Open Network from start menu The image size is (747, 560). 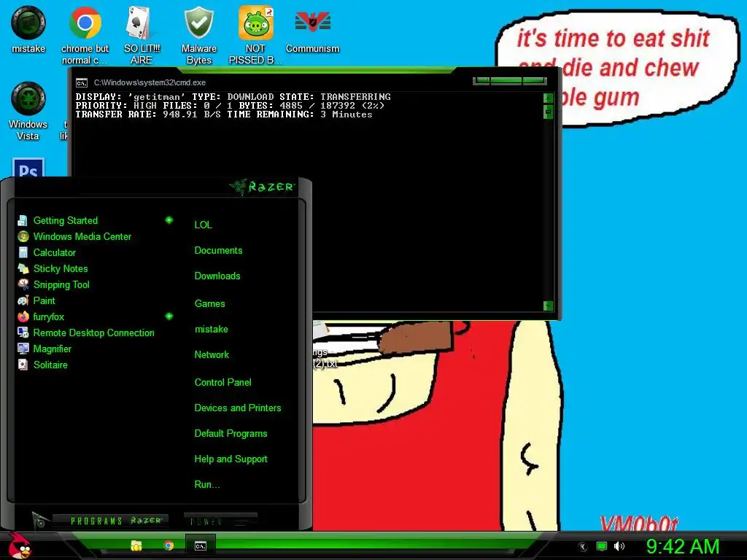[212, 355]
